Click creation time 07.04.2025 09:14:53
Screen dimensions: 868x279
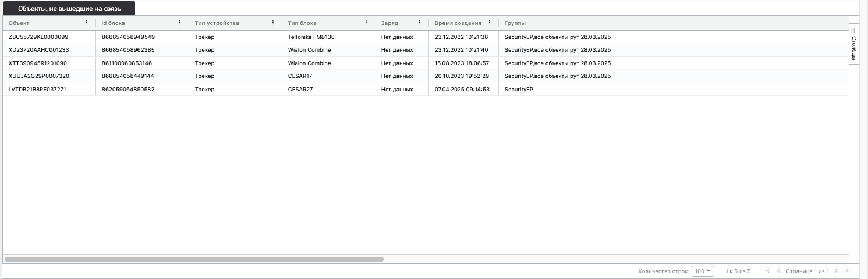(462, 90)
